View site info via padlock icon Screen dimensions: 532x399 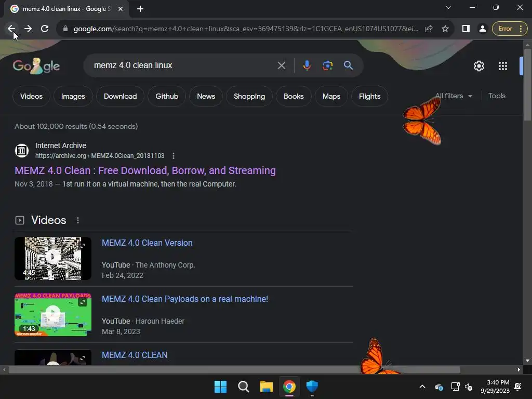pos(65,29)
